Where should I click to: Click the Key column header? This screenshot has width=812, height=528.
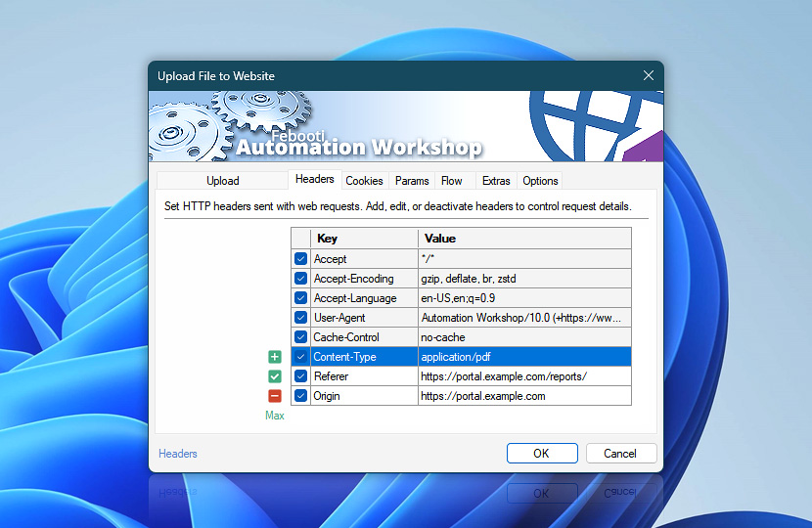coord(364,239)
